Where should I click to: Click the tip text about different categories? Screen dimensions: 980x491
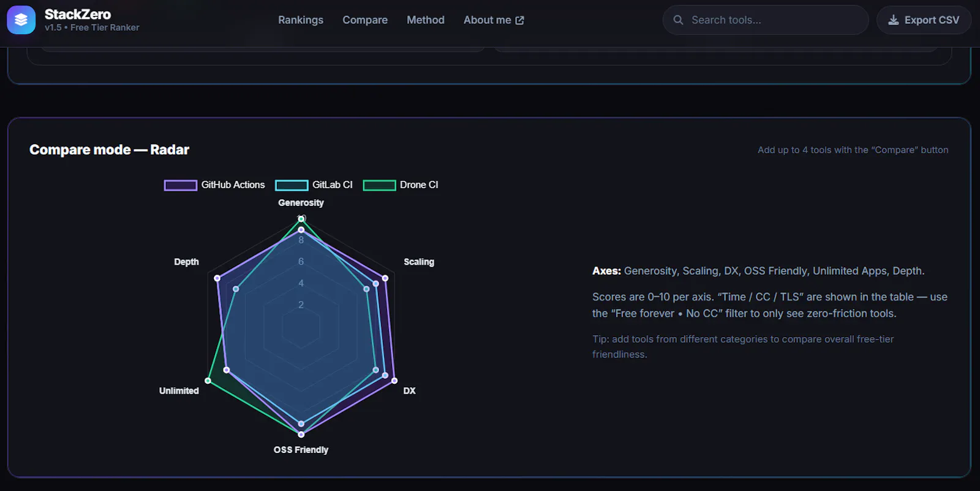point(743,346)
